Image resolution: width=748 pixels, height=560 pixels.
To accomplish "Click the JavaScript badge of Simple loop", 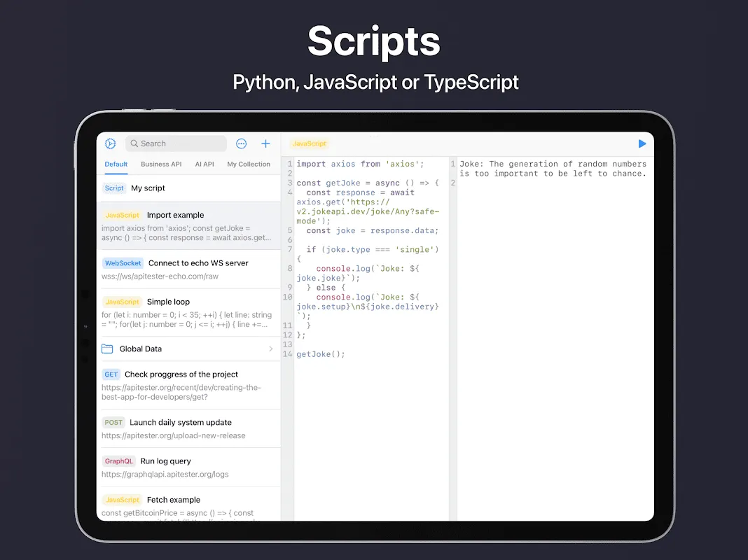I will pos(122,302).
